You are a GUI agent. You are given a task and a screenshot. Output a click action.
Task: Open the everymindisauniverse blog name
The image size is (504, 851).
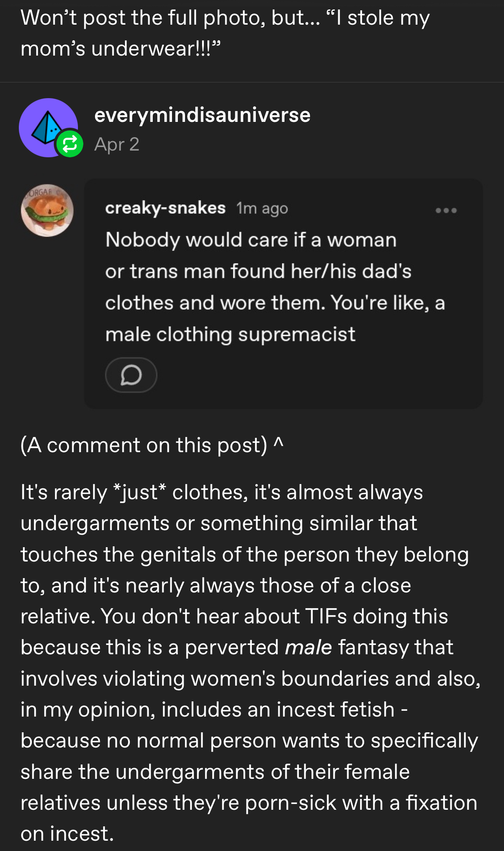[202, 115]
